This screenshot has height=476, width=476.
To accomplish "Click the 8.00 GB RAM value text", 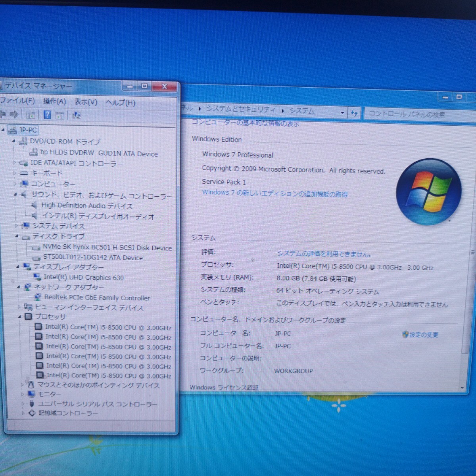I will tap(316, 279).
